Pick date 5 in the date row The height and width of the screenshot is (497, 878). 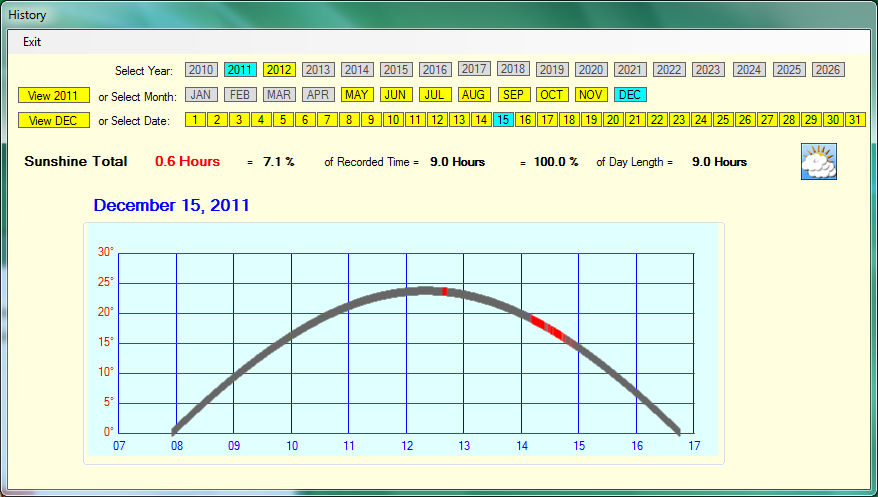[283, 119]
